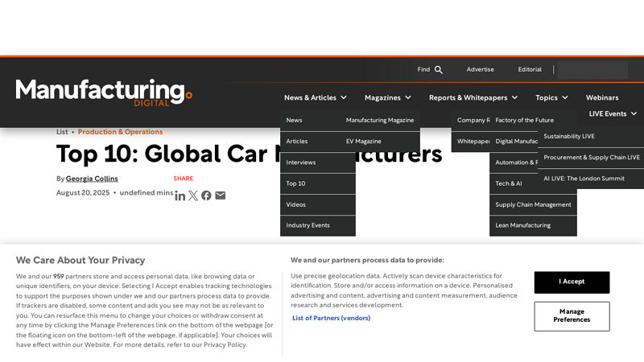Open List of Partners (vendors) link
This screenshot has width=644, height=362.
[331, 318]
